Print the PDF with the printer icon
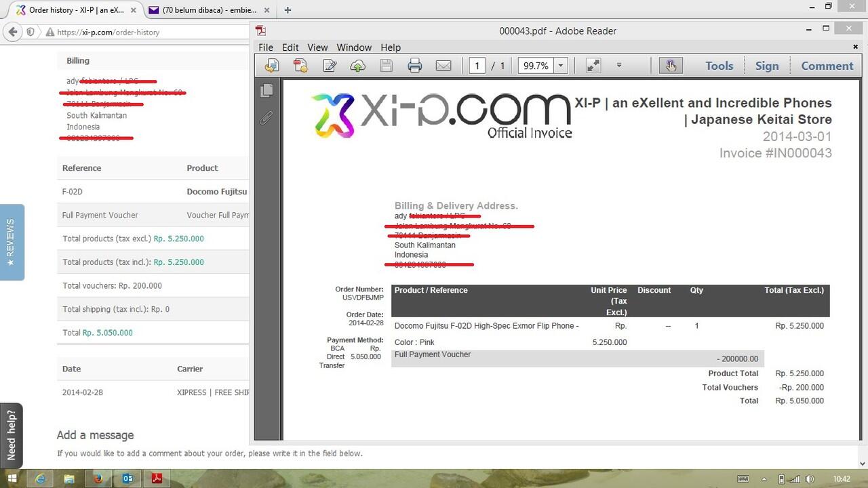Screen dimensions: 868x488 [x=415, y=66]
